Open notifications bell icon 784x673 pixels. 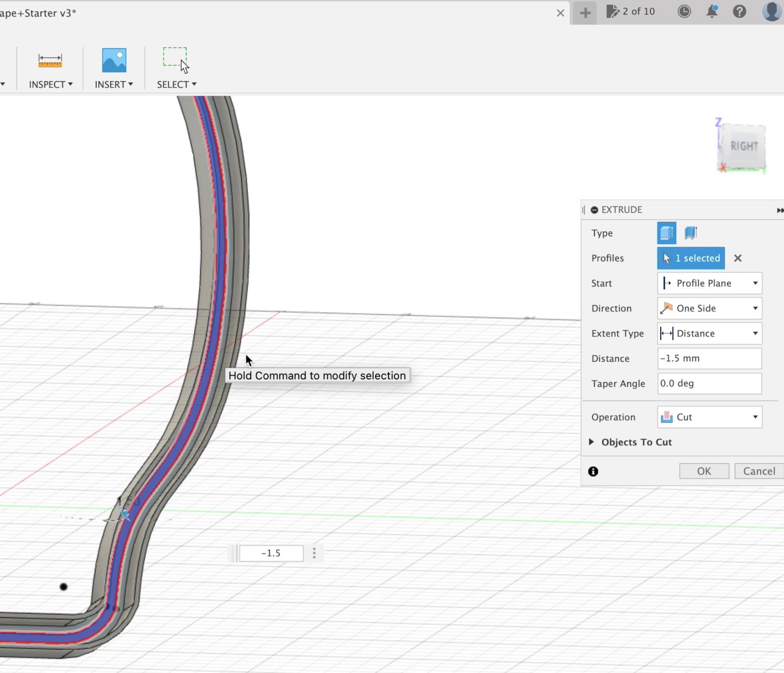click(712, 12)
